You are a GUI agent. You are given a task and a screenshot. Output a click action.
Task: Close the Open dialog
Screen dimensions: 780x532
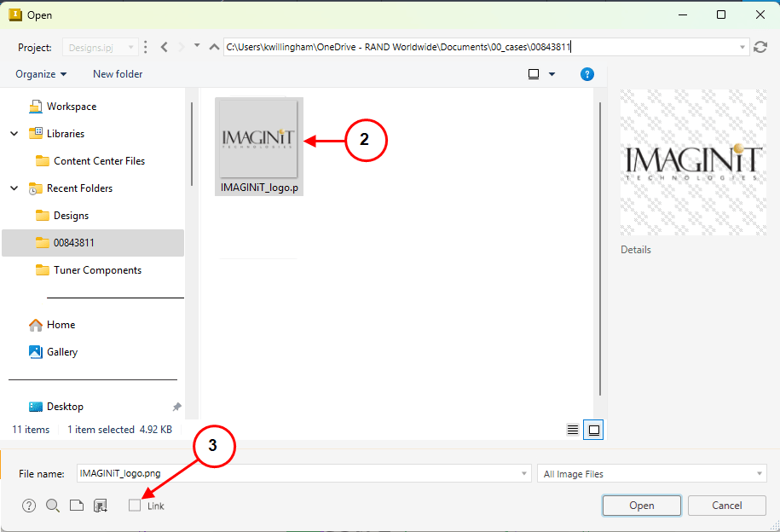(x=760, y=15)
